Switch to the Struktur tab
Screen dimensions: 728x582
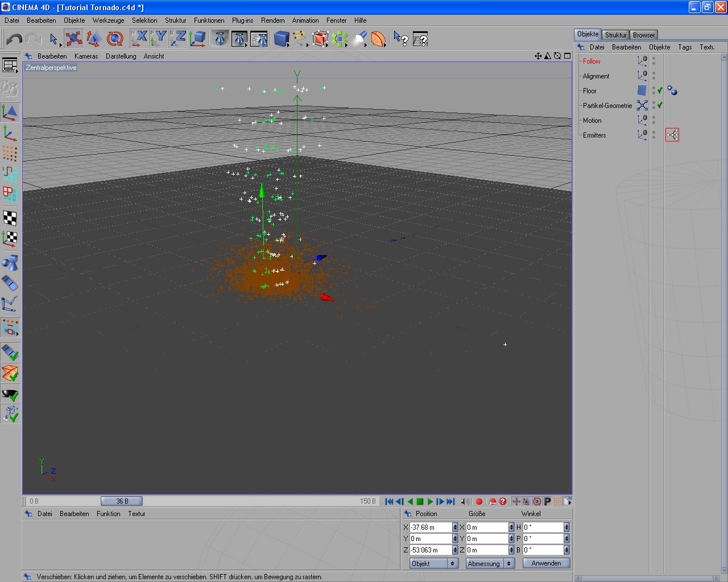tap(615, 35)
